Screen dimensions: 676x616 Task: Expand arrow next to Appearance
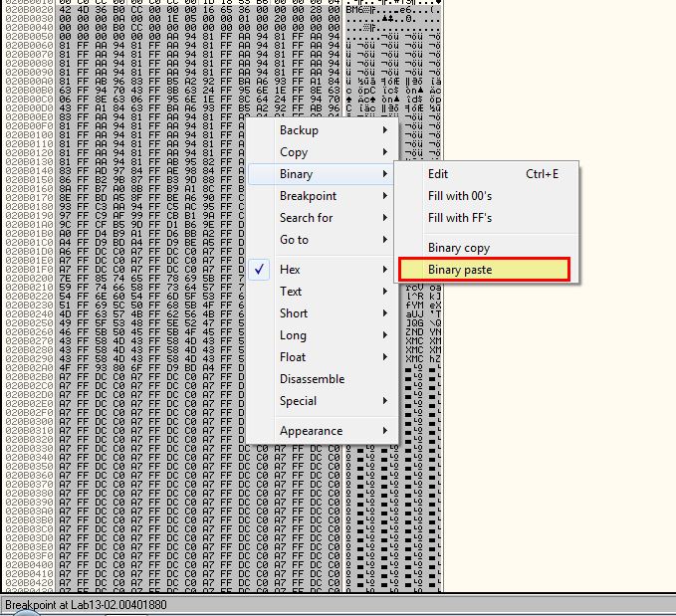(x=385, y=431)
